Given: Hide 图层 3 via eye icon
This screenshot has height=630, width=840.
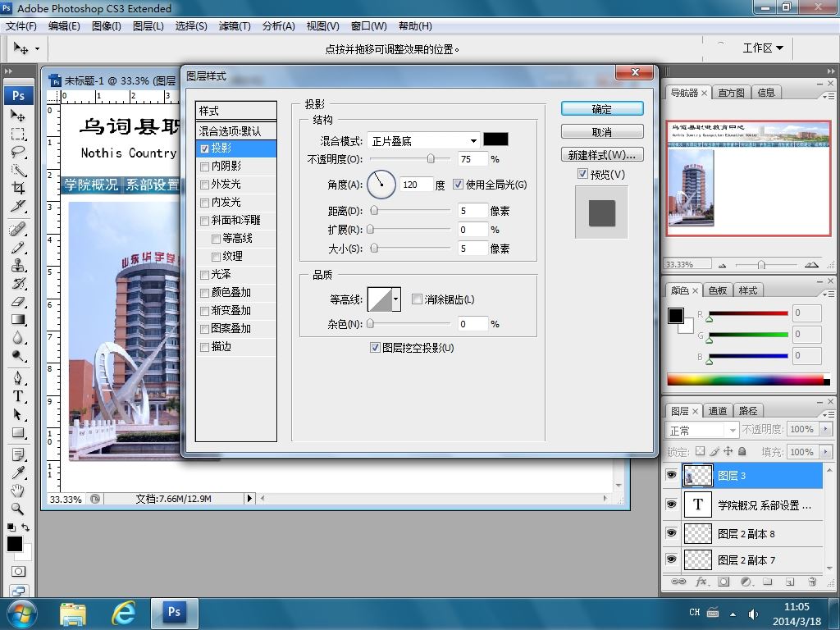Looking at the screenshot, I should 671,475.
